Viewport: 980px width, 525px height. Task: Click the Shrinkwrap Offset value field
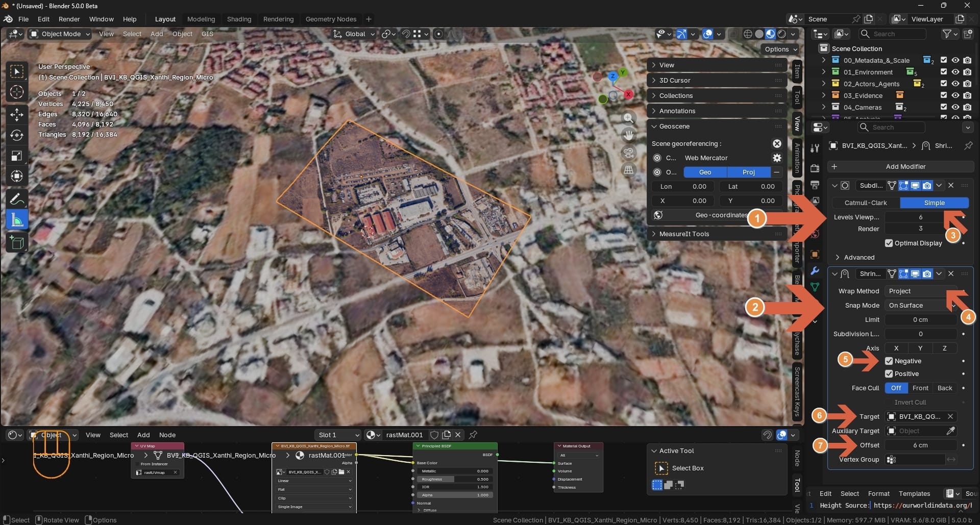point(921,445)
